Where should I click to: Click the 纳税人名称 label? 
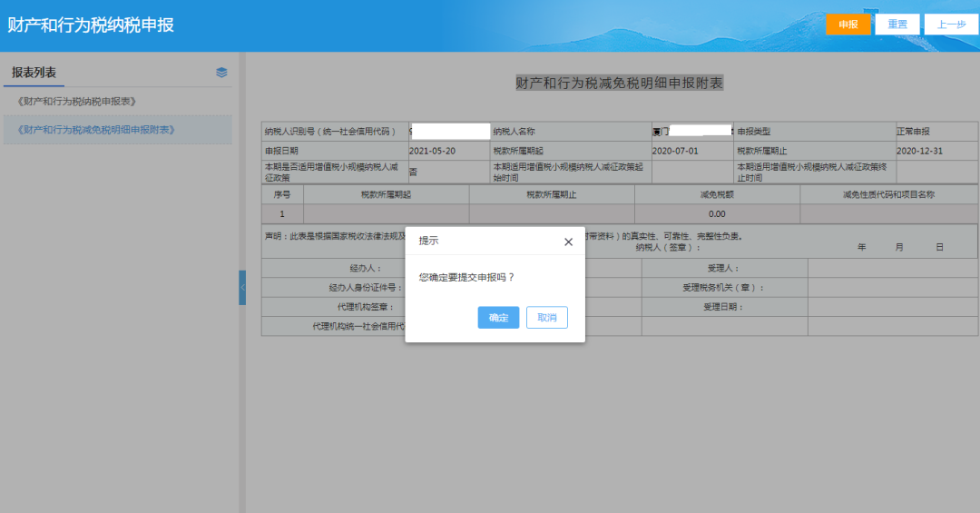(514, 132)
